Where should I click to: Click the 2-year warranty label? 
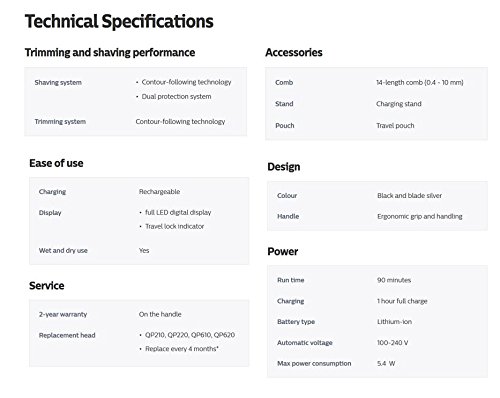(63, 314)
